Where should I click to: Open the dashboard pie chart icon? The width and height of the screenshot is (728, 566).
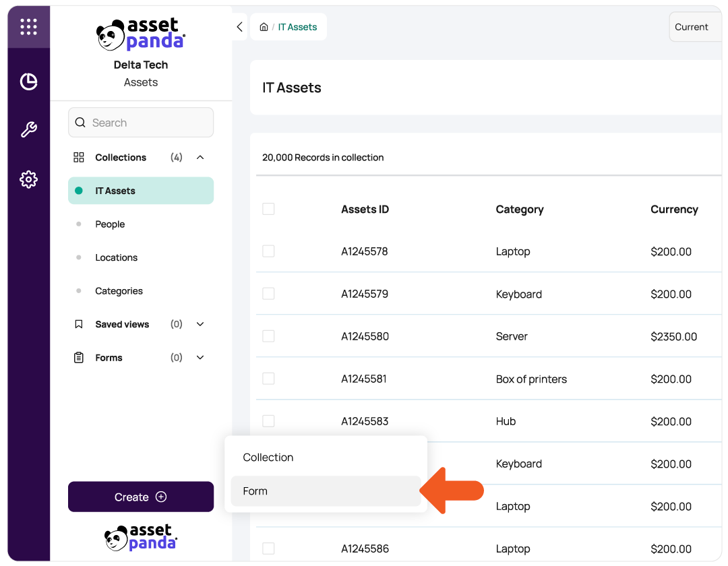28,82
